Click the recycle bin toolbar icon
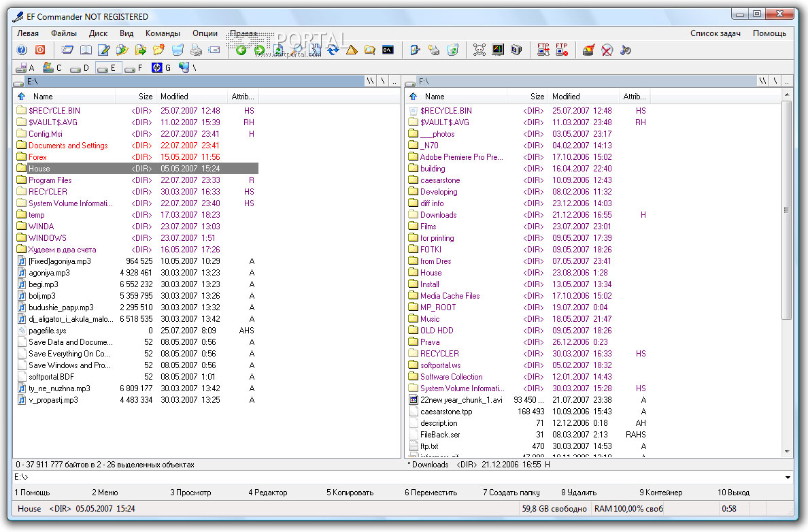The image size is (808, 532). 452,50
